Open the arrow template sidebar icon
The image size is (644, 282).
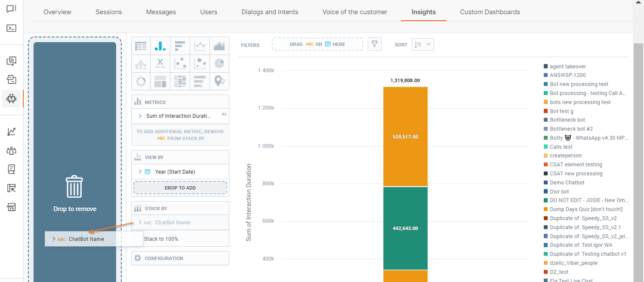(x=12, y=188)
